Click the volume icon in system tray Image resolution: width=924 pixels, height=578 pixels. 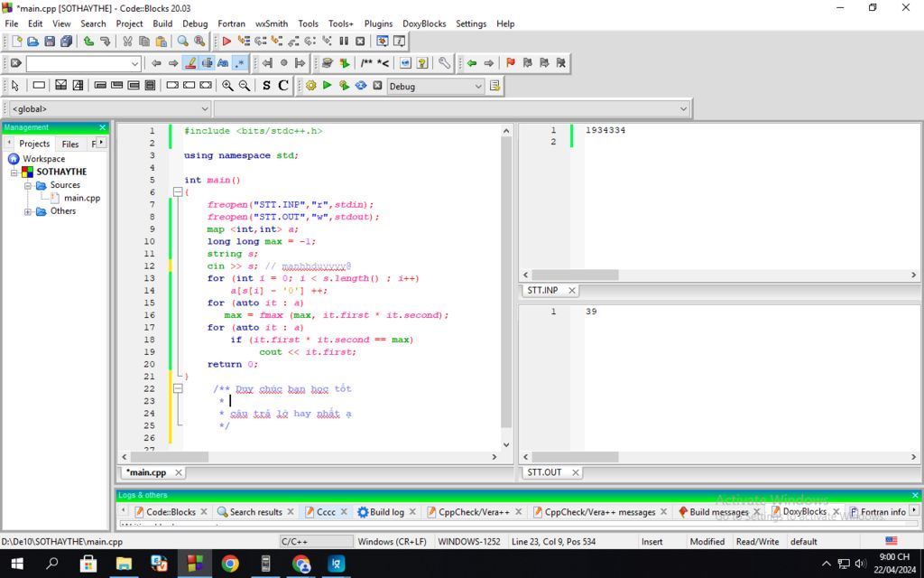pos(860,564)
